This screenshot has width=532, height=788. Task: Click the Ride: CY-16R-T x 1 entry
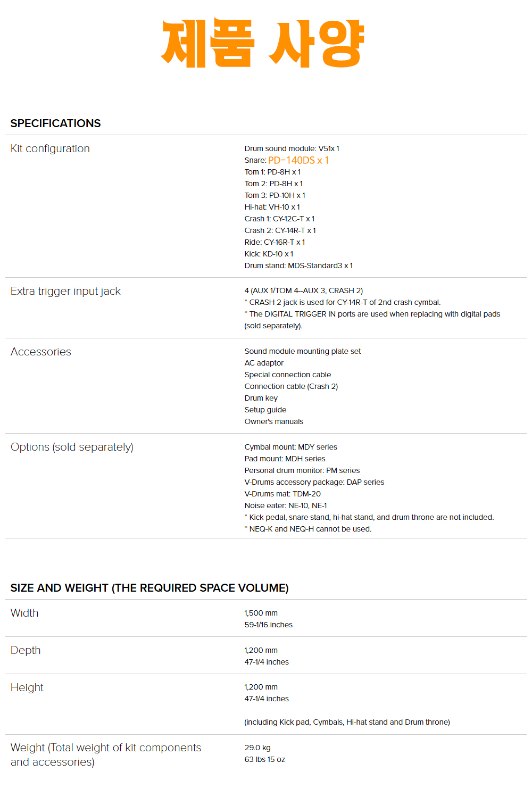[x=275, y=242]
